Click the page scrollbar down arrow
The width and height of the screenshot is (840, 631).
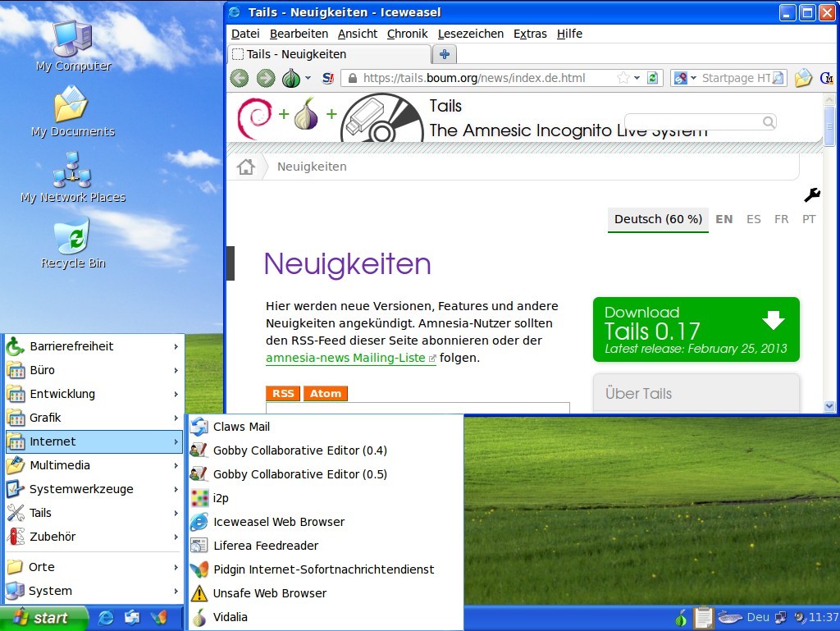coord(829,406)
